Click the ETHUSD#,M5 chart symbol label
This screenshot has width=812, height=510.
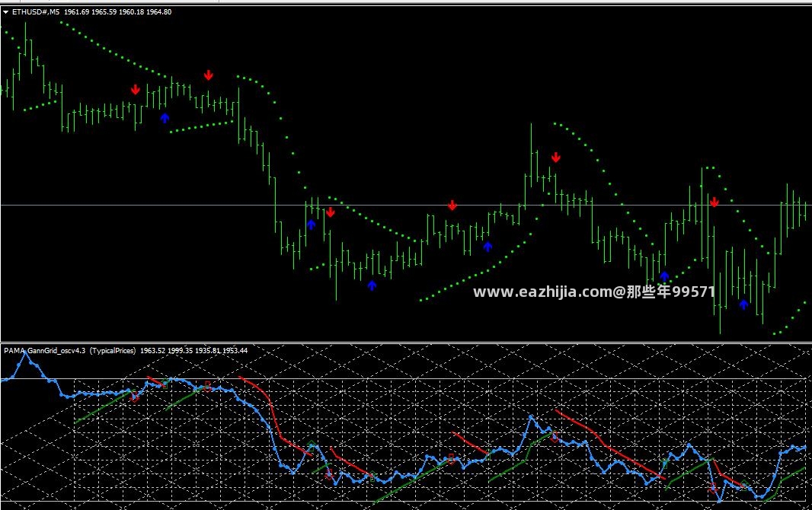coord(36,12)
